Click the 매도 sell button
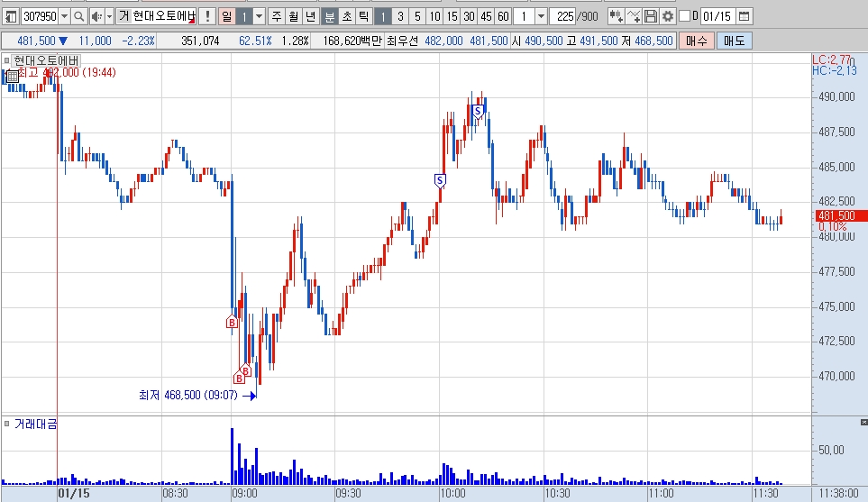This screenshot has height=502, width=868. coord(734,41)
